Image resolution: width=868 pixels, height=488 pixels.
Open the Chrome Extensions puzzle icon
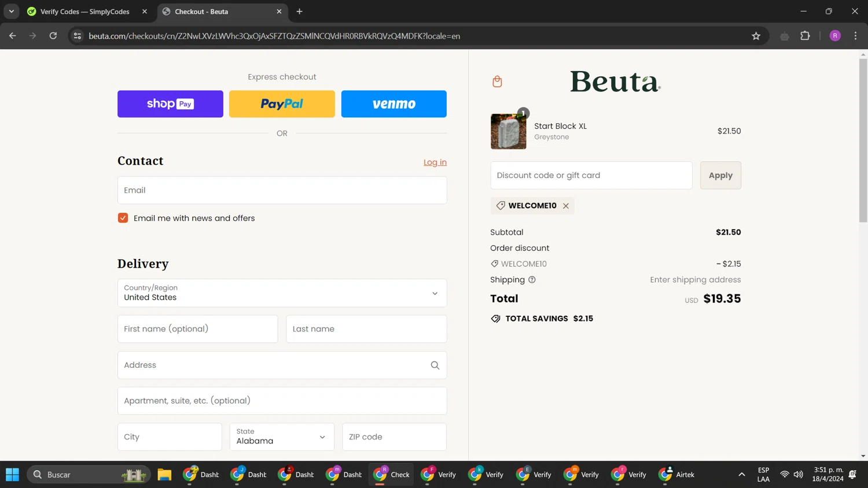click(x=805, y=36)
